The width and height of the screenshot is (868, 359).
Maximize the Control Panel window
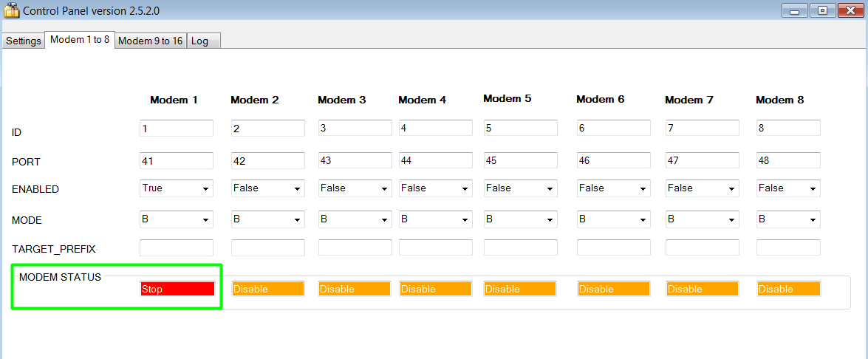[822, 11]
